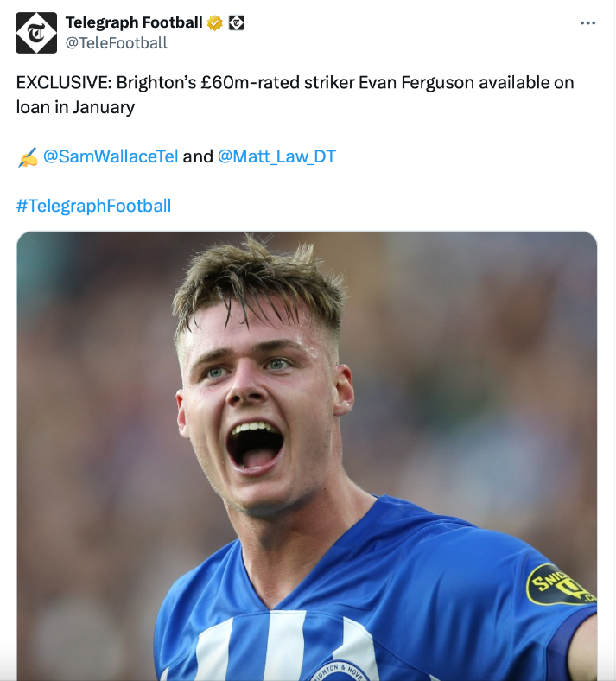Open the @Matt_Law_DT mention

(276, 156)
